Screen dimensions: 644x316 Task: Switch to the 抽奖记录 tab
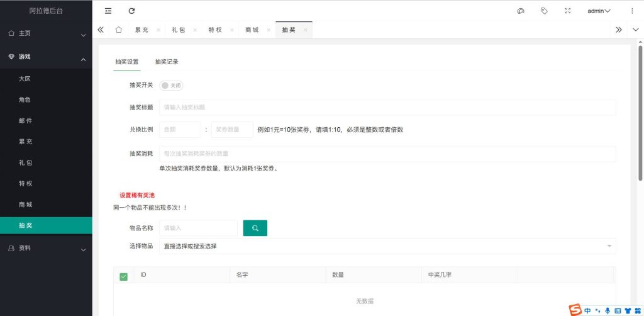click(167, 62)
